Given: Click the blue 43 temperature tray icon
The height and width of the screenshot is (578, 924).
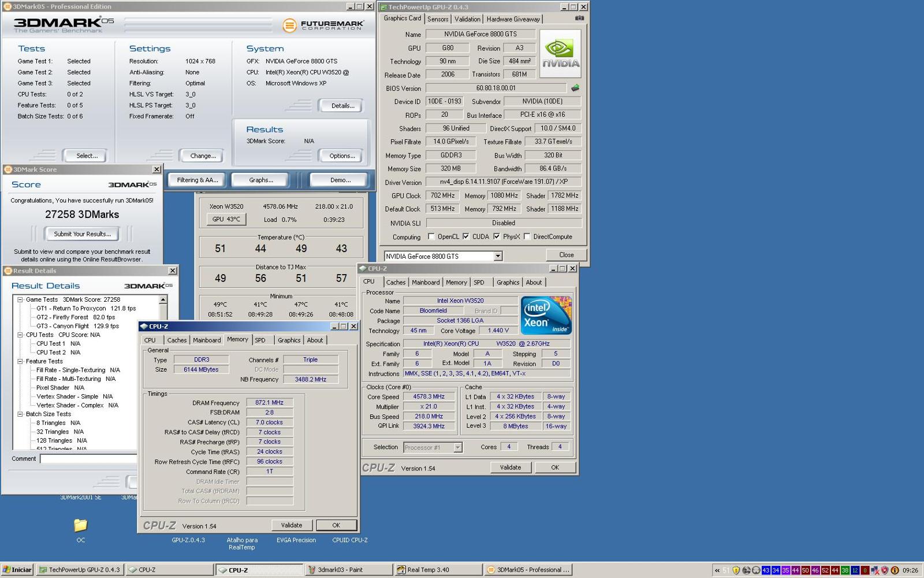Looking at the screenshot, I should point(766,570).
